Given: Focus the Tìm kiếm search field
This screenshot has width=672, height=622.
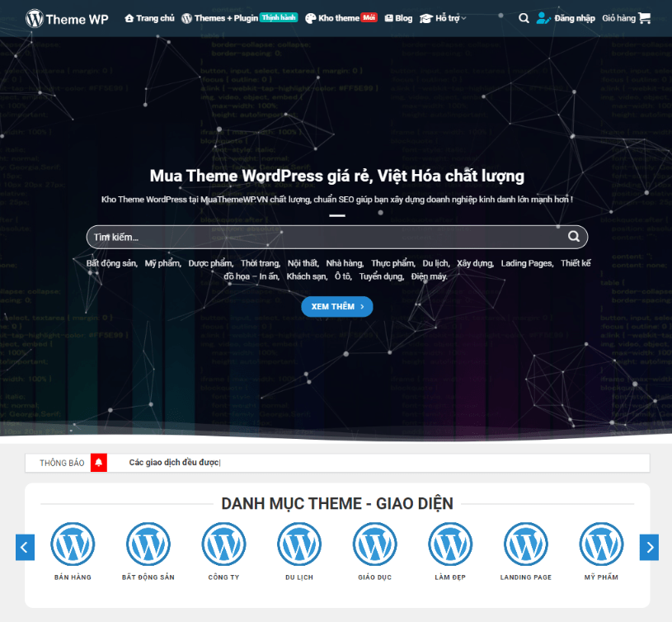Looking at the screenshot, I should (x=322, y=237).
